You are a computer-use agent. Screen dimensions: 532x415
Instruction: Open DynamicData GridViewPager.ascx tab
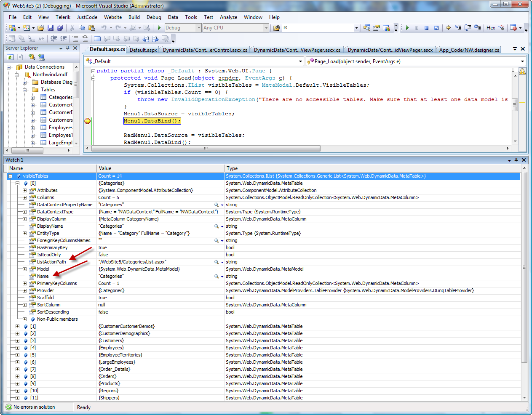[390, 50]
